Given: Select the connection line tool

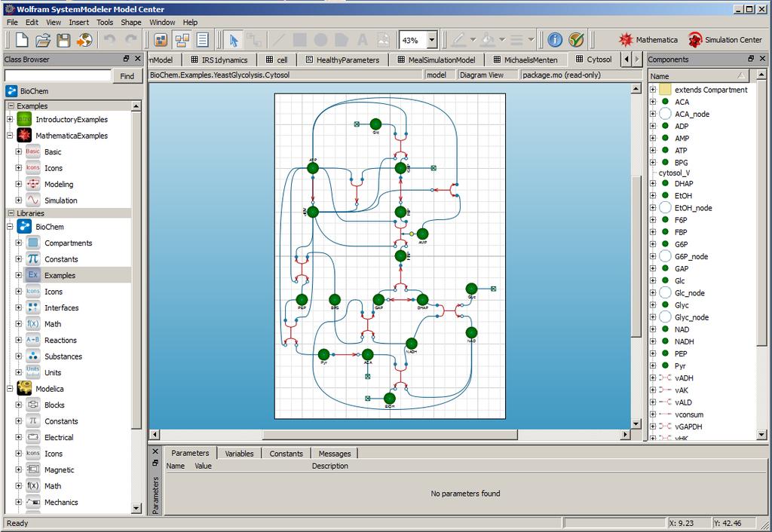Looking at the screenshot, I should pyautogui.click(x=254, y=40).
